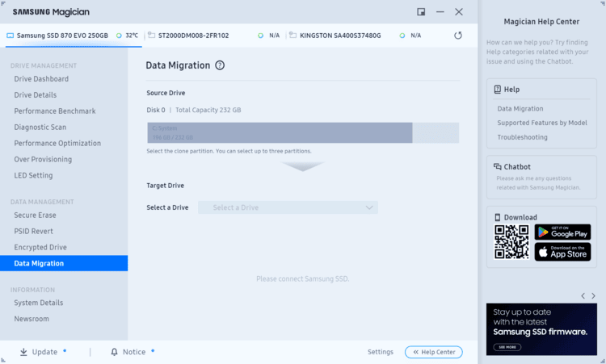This screenshot has height=364, width=606.
Task: Click 'Total Capacity 232 GB' text
Action: (x=208, y=110)
